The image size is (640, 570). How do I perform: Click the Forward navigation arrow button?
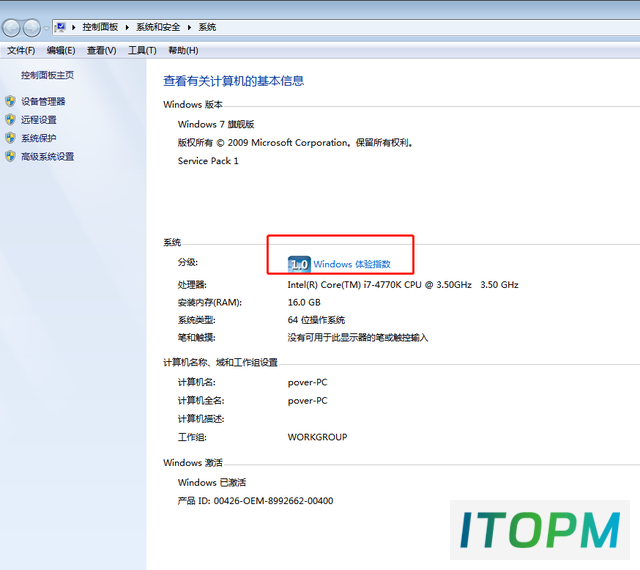[32, 28]
